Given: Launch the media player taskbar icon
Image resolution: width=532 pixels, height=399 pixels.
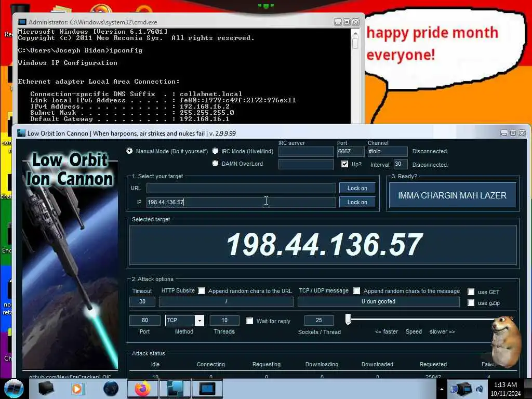Looking at the screenshot, I should point(77,389).
